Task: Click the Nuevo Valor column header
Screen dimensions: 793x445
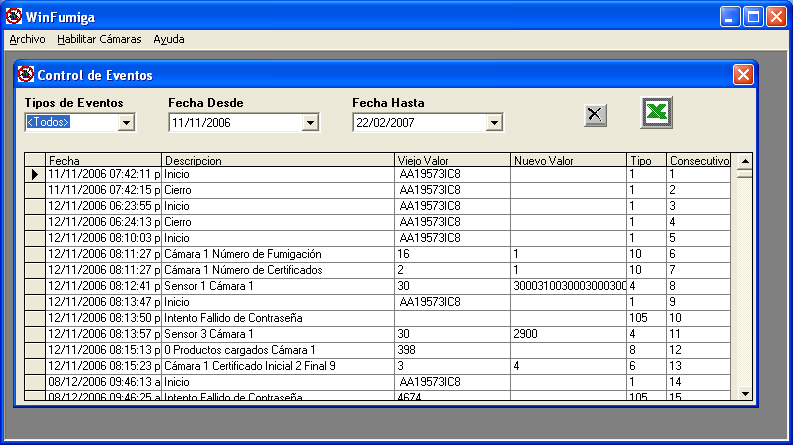Action: coord(568,160)
